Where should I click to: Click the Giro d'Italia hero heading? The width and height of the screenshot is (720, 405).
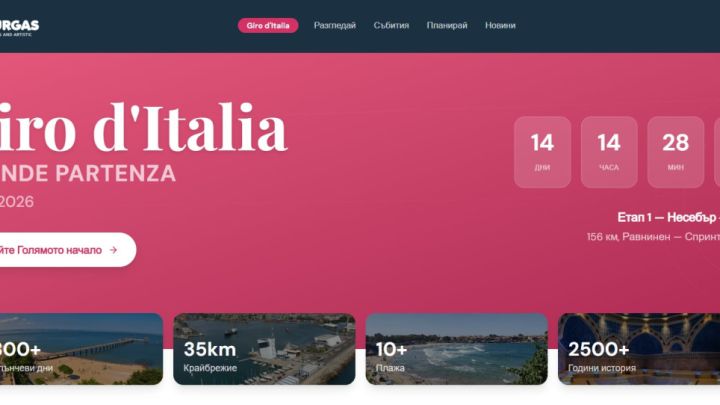pyautogui.click(x=143, y=127)
